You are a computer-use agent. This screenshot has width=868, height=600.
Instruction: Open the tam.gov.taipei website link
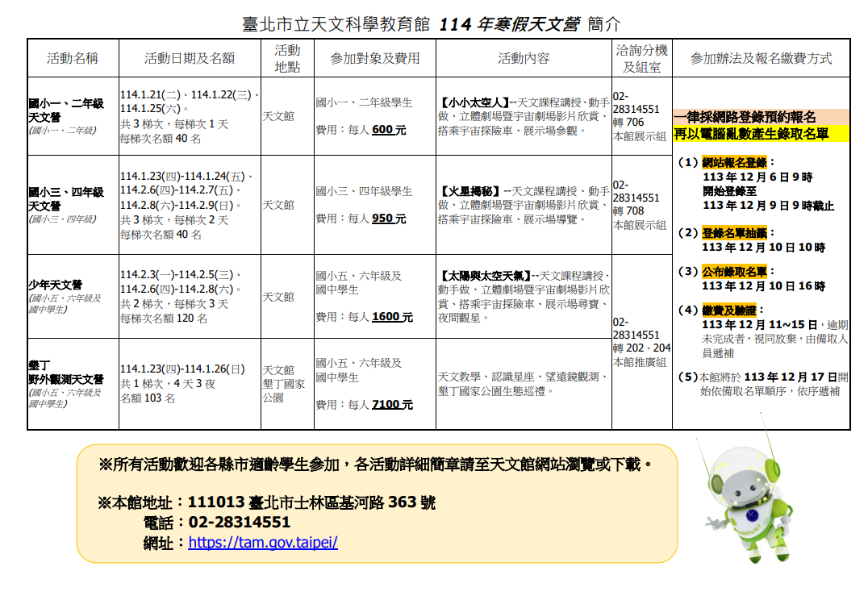[263, 543]
